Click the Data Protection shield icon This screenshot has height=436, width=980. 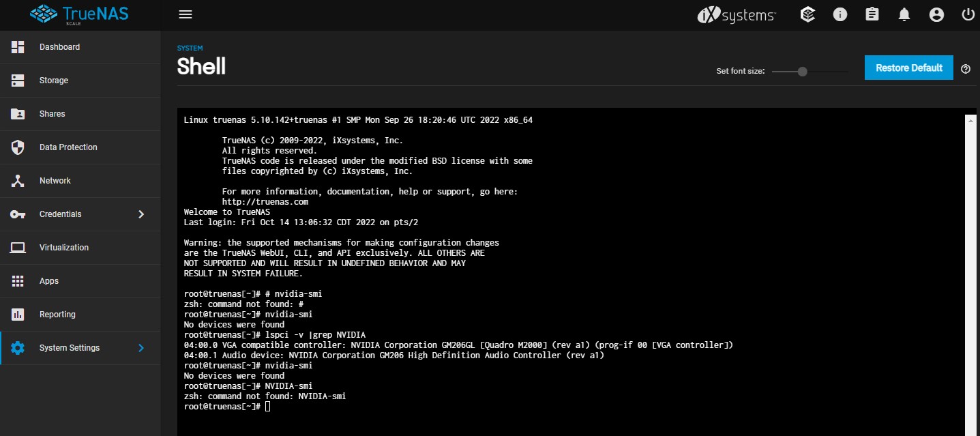click(x=18, y=147)
